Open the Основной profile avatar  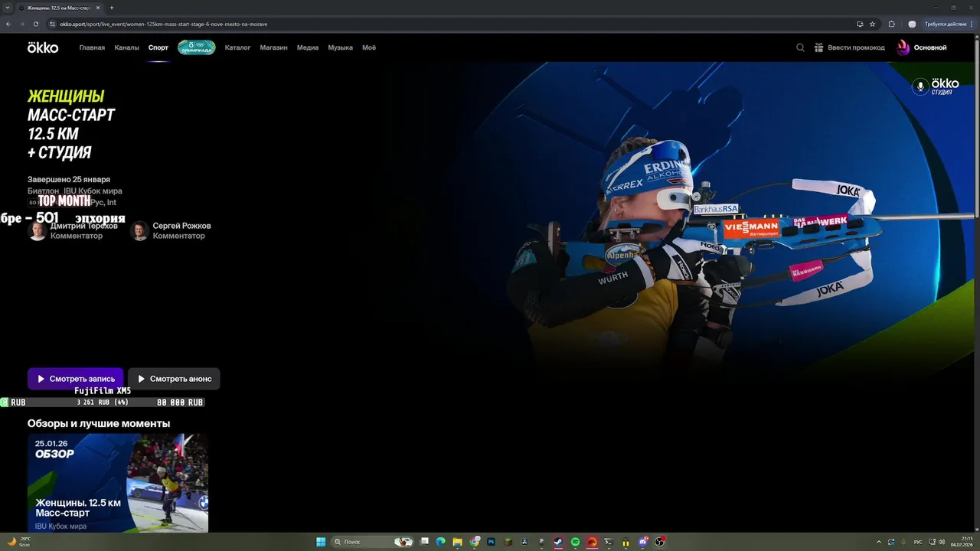pyautogui.click(x=903, y=47)
